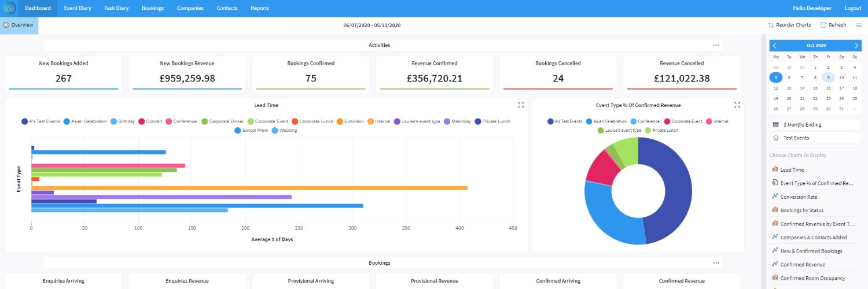Toggle School Prom legend item
The width and height of the screenshot is (868, 289).
pyautogui.click(x=251, y=131)
